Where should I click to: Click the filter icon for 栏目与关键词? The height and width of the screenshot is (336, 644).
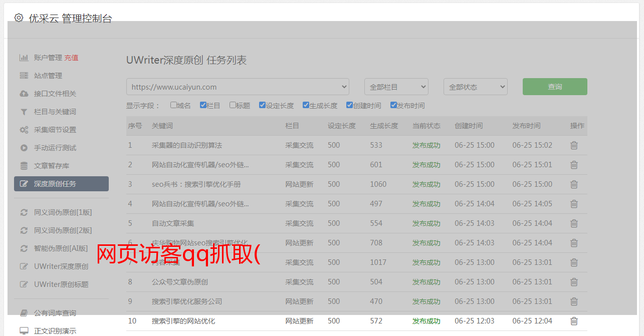24,112
